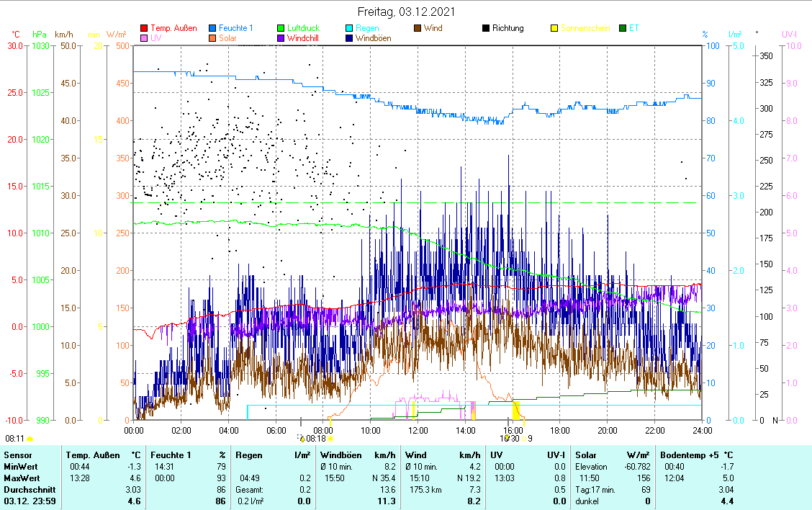Click the dark blue Windböen legend square
Screen dimensions: 812x510
pos(350,38)
